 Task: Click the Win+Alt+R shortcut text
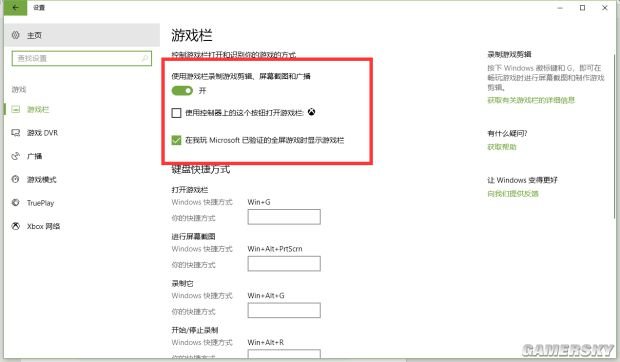tap(266, 342)
